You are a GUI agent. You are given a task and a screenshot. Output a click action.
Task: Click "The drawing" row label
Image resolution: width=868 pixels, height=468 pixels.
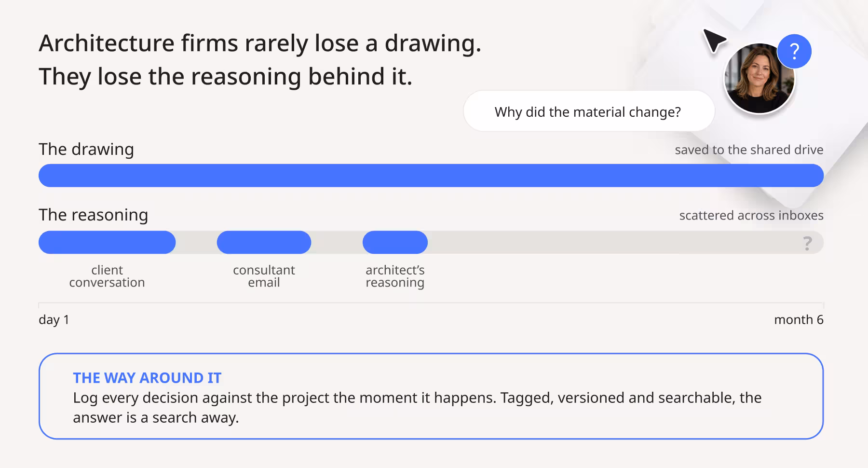click(86, 150)
